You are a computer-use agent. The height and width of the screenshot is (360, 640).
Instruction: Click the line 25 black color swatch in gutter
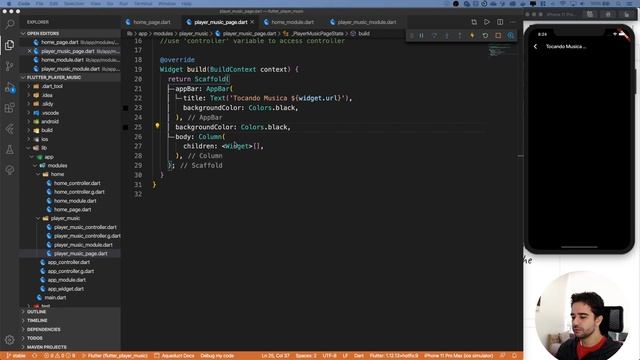pyautogui.click(x=126, y=127)
